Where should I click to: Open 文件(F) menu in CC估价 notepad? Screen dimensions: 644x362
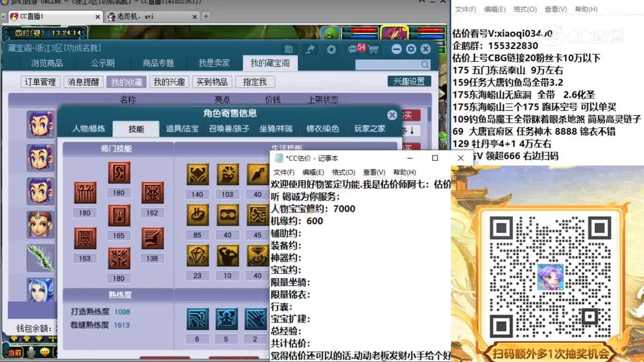tap(284, 172)
